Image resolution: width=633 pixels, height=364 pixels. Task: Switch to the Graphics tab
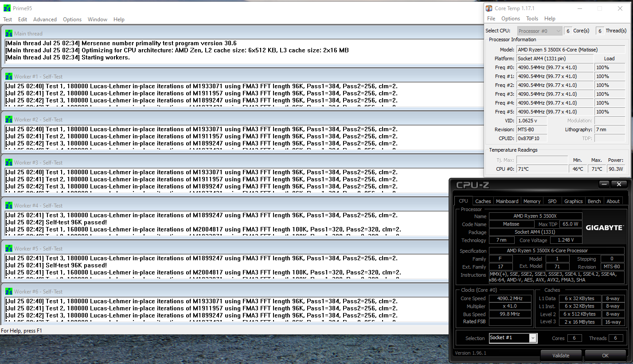pos(573,201)
